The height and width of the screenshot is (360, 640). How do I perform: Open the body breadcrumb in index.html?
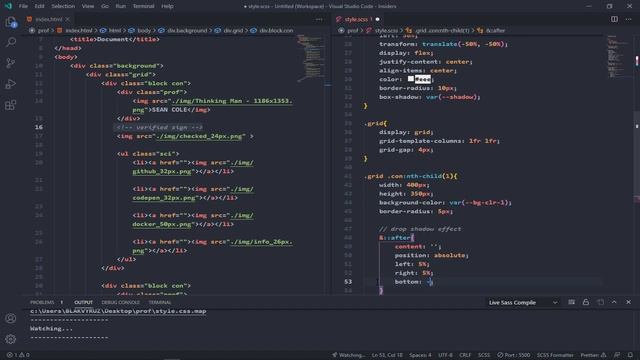[140, 31]
